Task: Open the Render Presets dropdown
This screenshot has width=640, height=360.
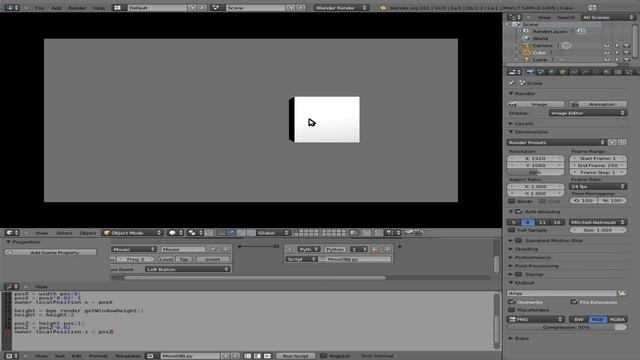Action: point(556,142)
